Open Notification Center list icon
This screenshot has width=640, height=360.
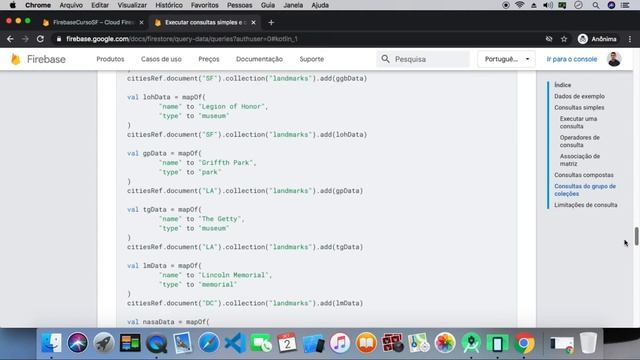point(625,5)
